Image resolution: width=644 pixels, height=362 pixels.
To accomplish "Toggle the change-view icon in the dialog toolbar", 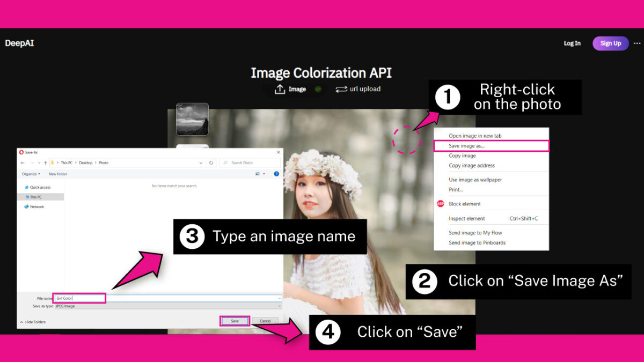I will [258, 173].
